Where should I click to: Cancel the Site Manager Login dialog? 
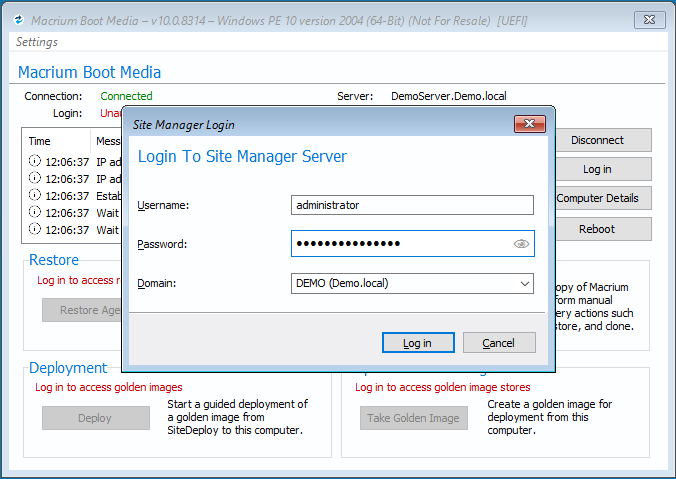499,343
